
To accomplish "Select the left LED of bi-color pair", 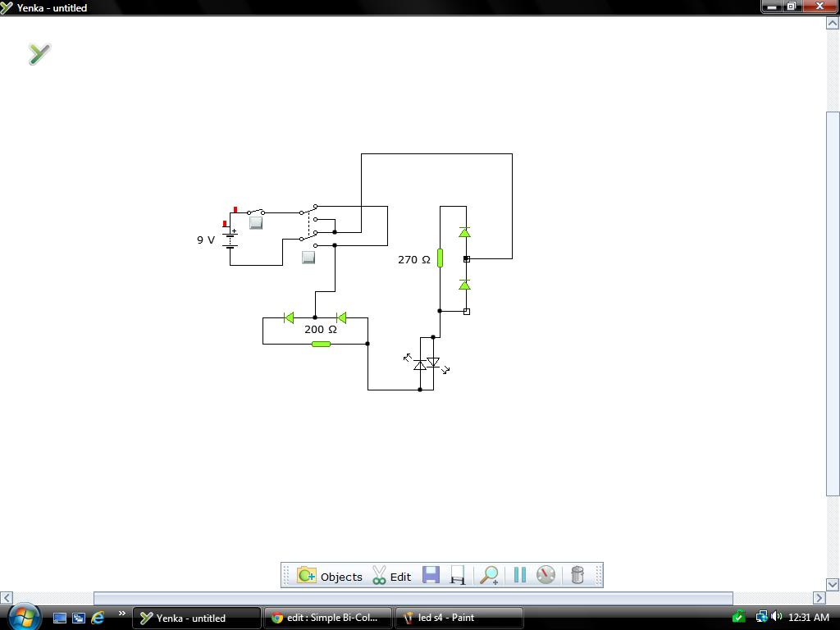I will 419,365.
